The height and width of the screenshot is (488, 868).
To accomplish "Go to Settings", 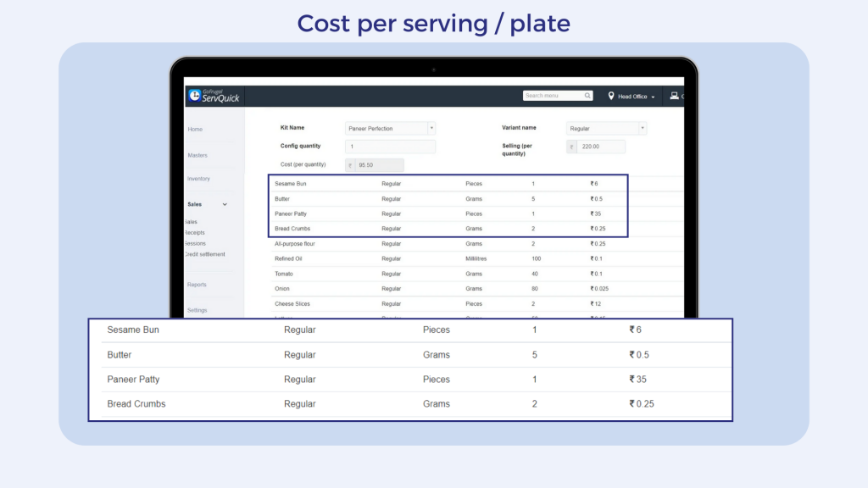I will (197, 310).
